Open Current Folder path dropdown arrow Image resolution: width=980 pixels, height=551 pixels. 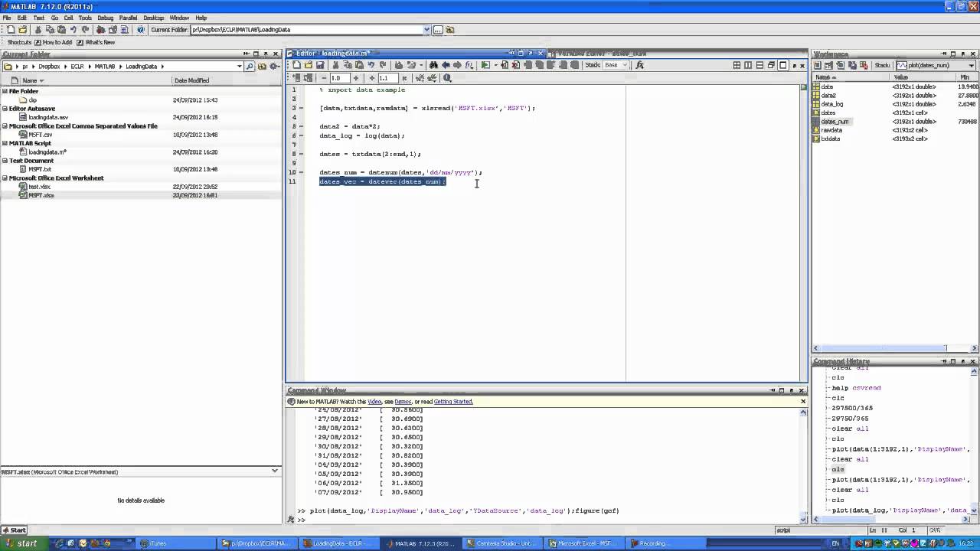(x=426, y=30)
